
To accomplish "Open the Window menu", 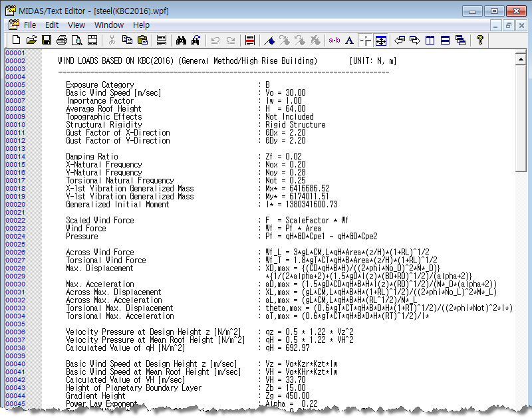I will [x=108, y=25].
